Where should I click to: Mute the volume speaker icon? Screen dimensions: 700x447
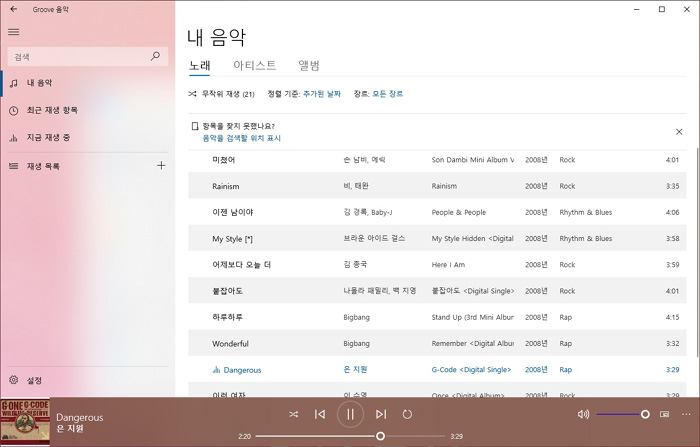point(583,414)
